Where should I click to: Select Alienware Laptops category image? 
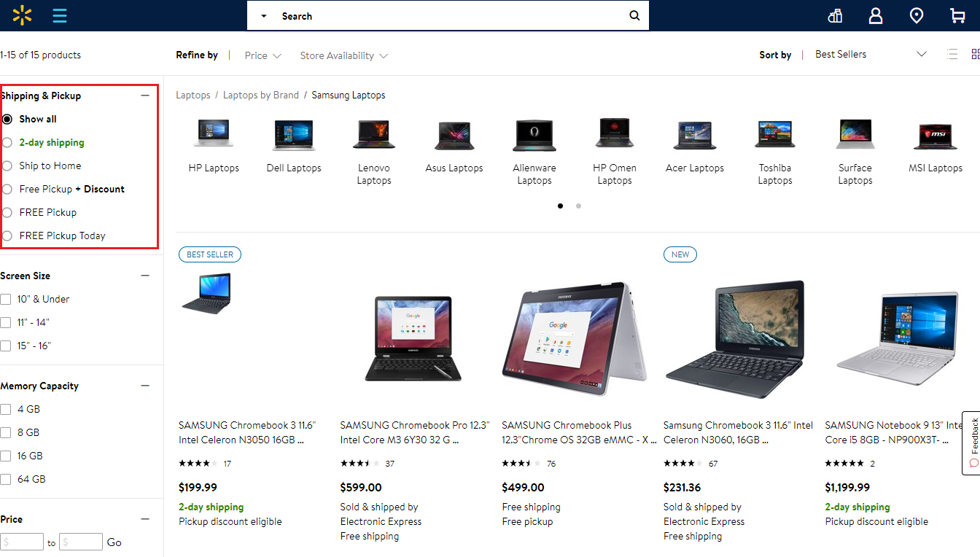point(534,134)
